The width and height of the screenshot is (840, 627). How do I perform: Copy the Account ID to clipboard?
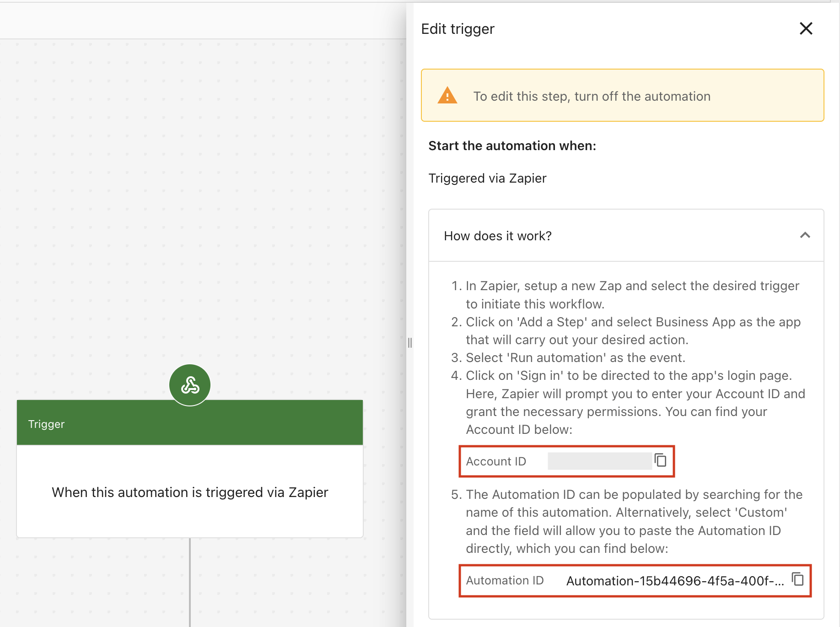click(660, 460)
